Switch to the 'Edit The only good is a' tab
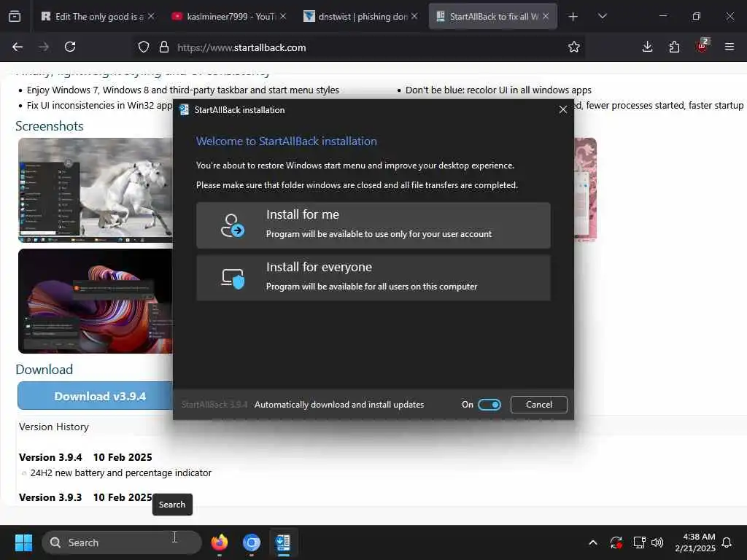The image size is (747, 560). coord(98,17)
